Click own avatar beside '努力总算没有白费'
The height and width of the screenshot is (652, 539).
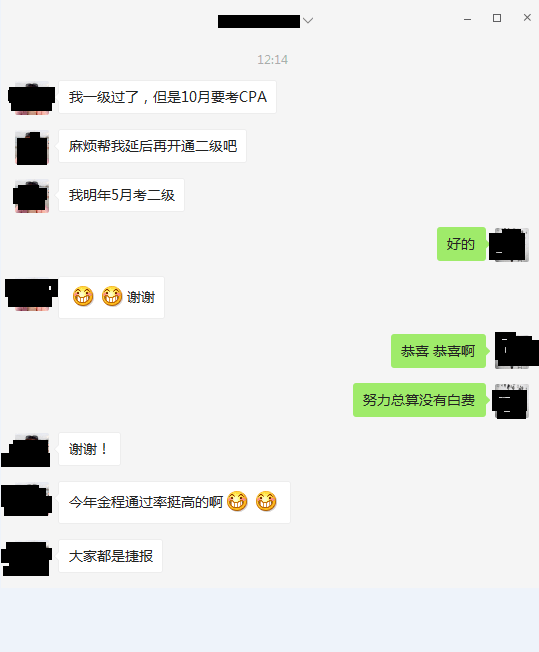[510, 401]
